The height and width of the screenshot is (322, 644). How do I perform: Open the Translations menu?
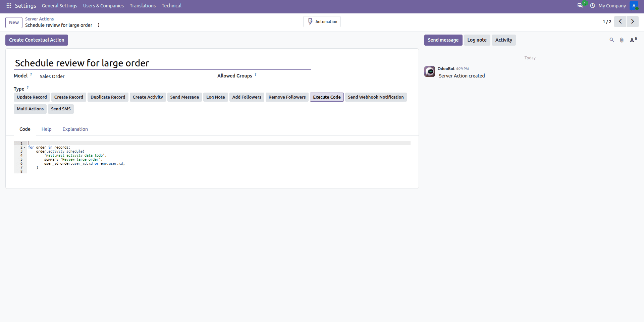point(143,6)
